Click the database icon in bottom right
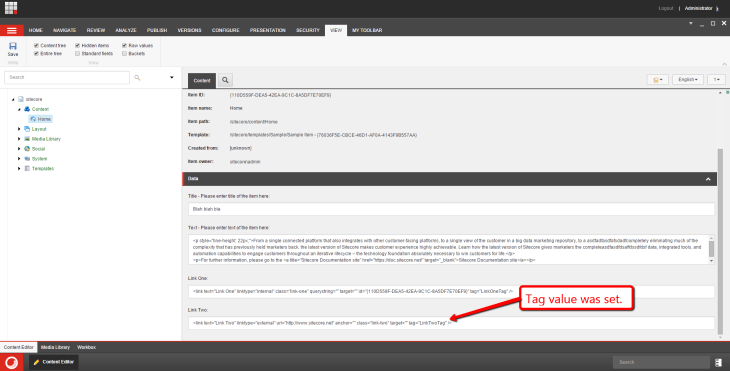Viewport: 730px width, 371px height. [x=718, y=362]
